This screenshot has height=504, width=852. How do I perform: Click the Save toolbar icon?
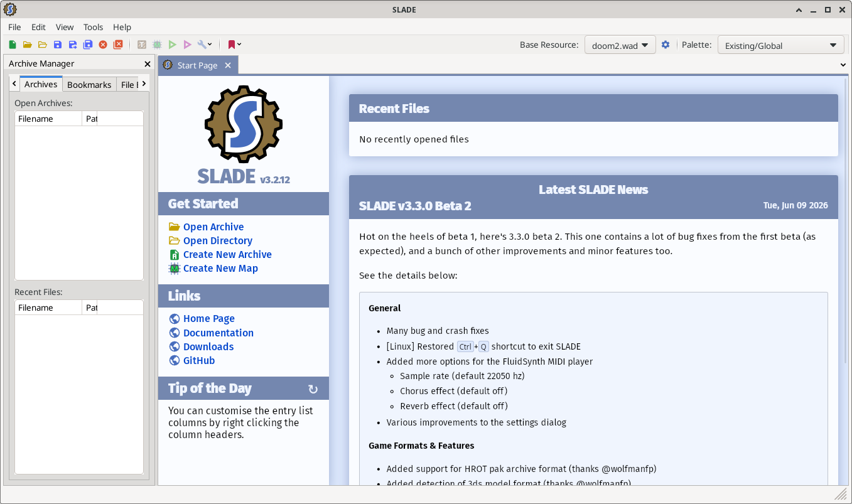click(x=58, y=45)
